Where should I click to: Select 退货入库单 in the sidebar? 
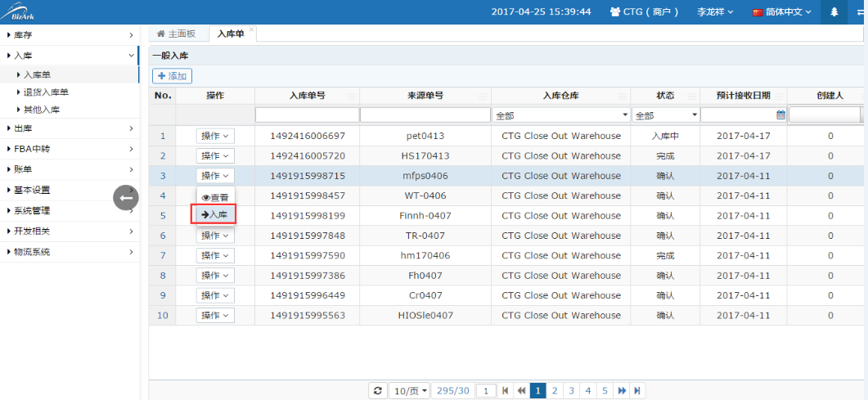point(70,92)
